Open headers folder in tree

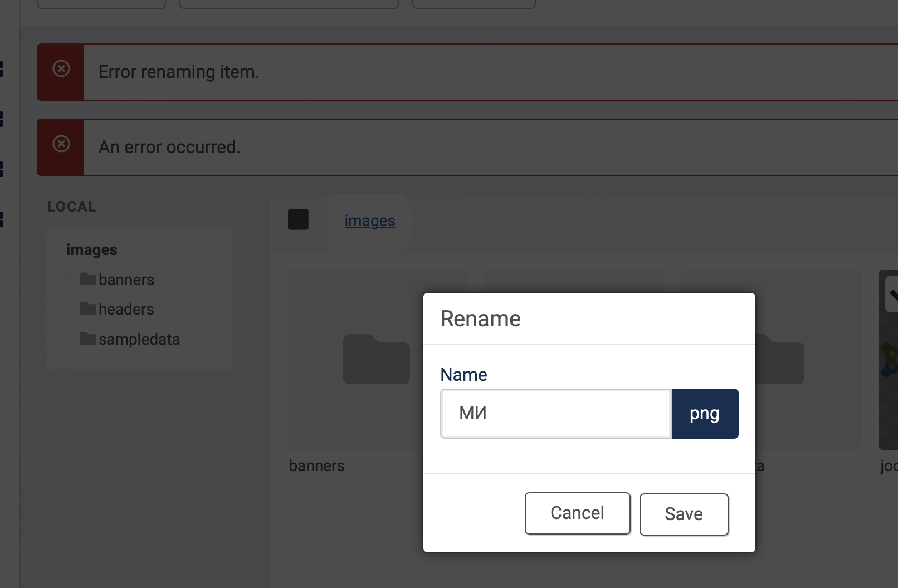[x=126, y=308]
